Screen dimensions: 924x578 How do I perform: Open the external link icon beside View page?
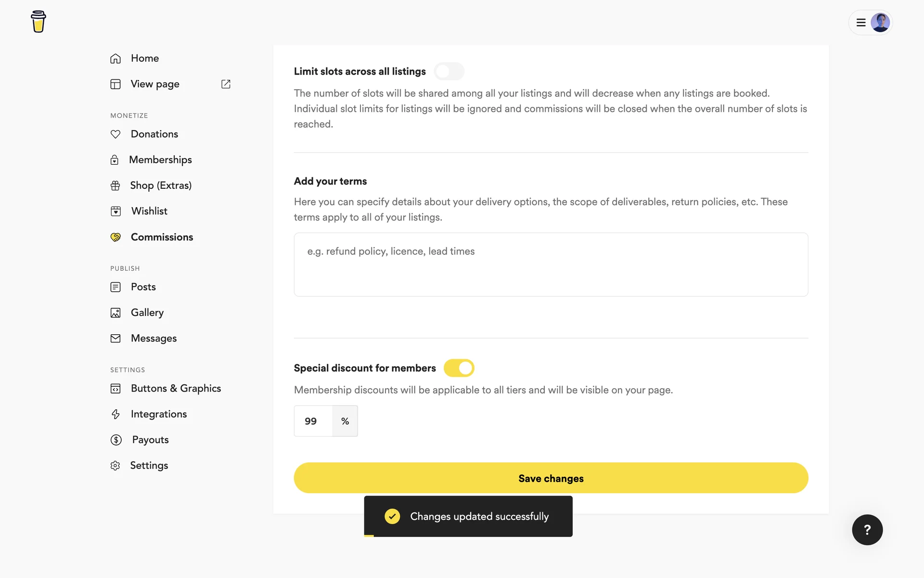226,84
